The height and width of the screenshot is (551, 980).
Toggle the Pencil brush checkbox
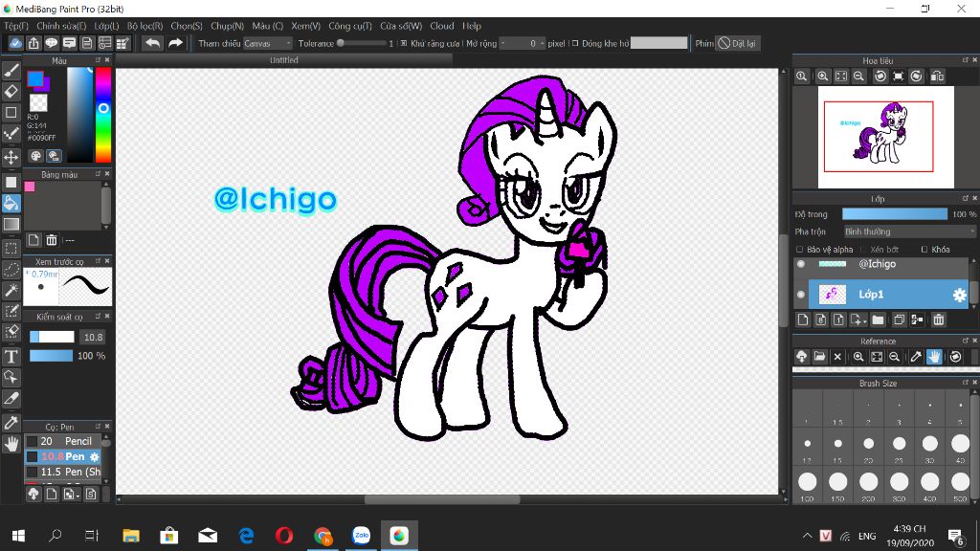click(32, 441)
